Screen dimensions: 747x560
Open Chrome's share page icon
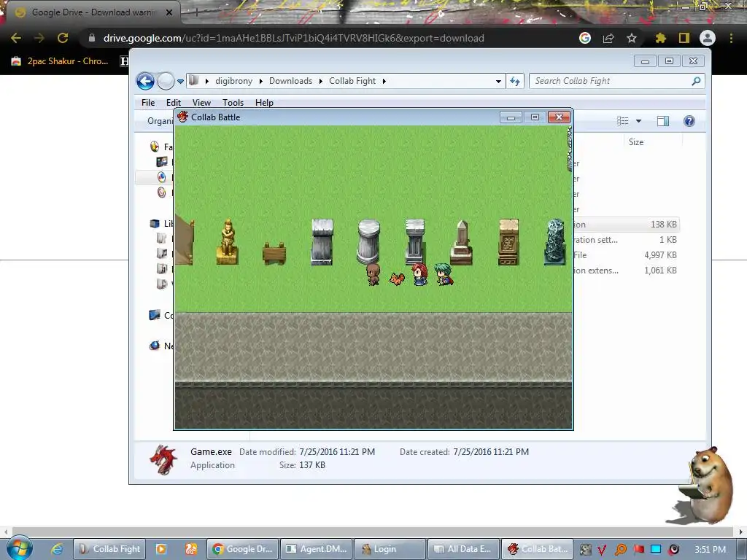point(608,38)
